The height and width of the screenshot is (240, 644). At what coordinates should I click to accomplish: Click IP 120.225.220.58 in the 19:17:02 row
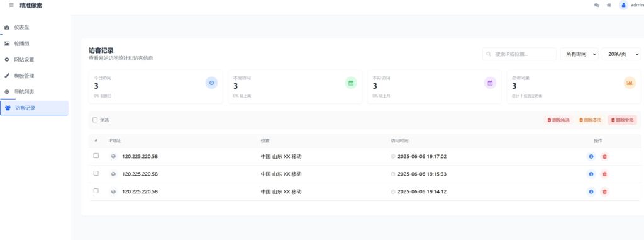pos(140,156)
